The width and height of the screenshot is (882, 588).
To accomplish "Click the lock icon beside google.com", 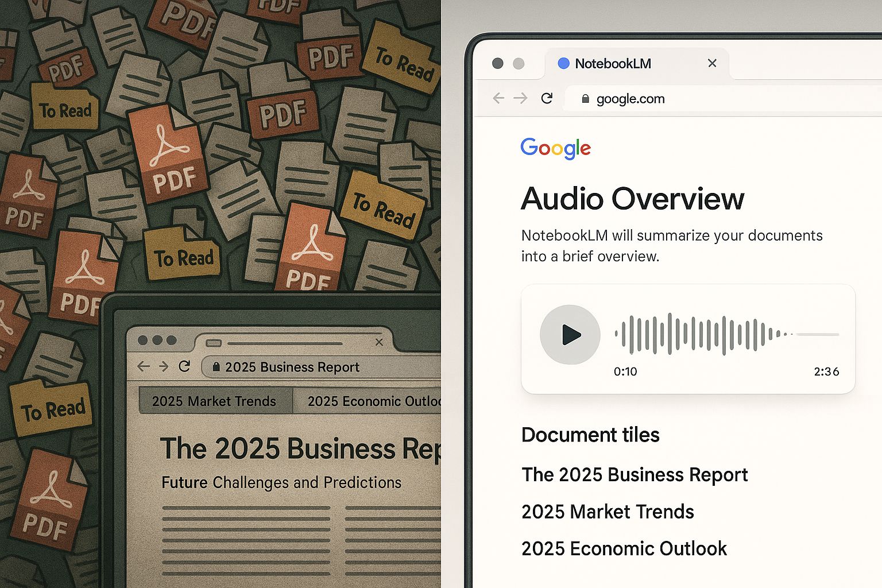I will coord(585,99).
